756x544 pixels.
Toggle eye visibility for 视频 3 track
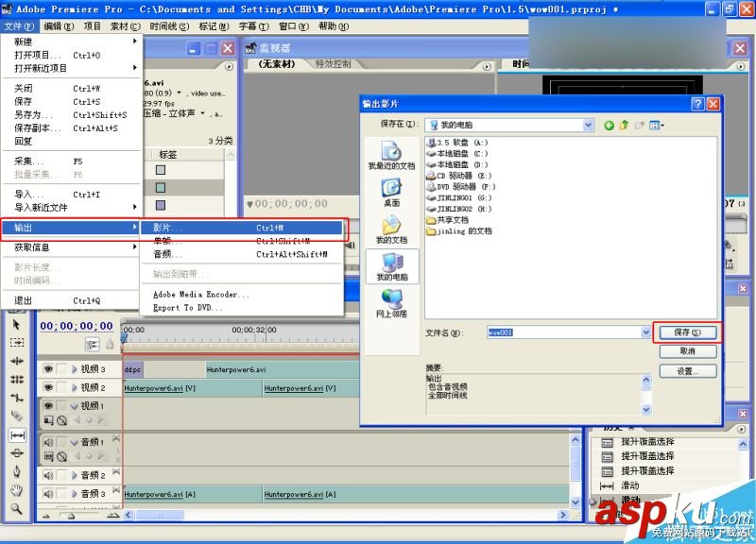(48, 369)
